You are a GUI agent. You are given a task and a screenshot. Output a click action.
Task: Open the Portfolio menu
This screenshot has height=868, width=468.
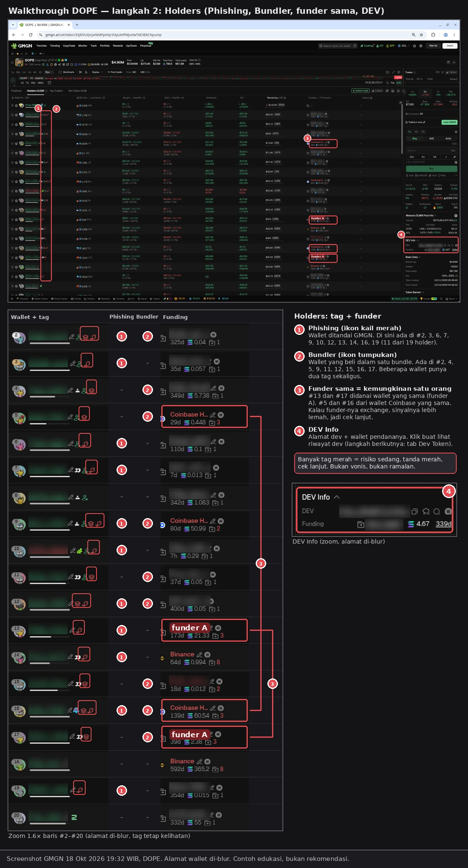pos(105,46)
